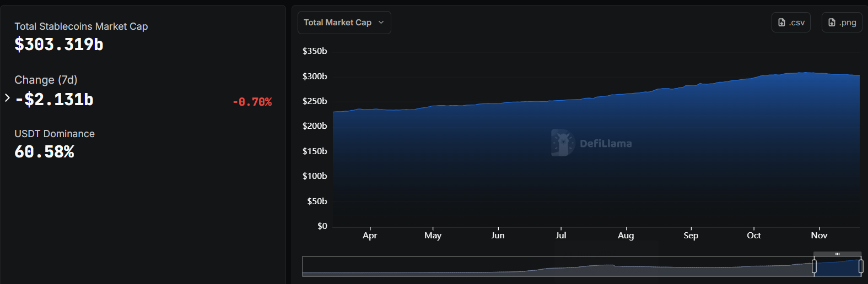Screen dimensions: 868x284
Task: Click the Apr marker on the x-axis
Action: (x=370, y=236)
